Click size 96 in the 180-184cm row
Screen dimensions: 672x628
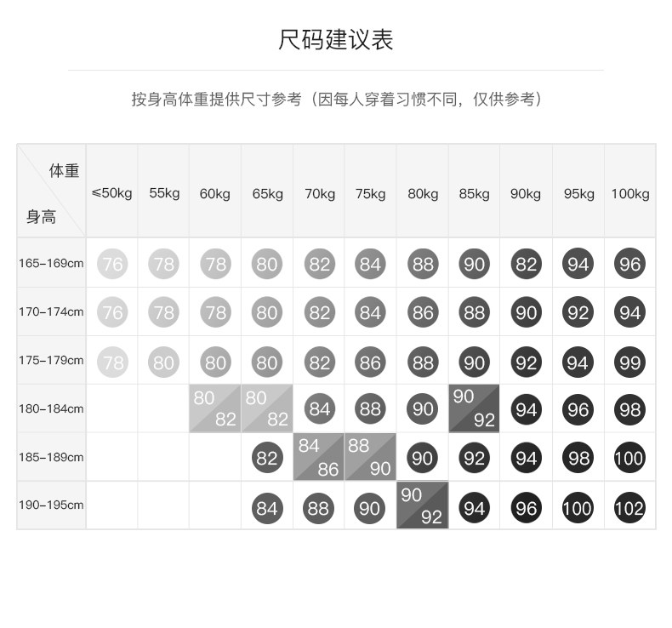coord(578,409)
